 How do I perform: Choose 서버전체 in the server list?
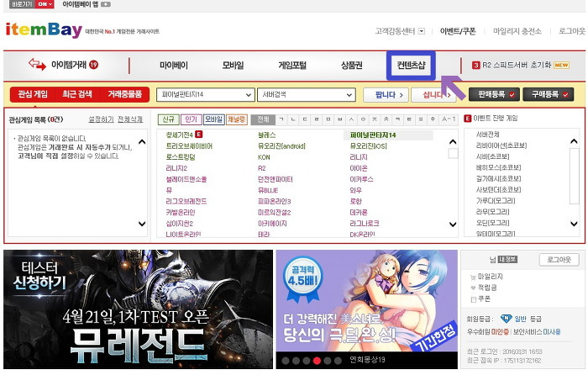click(487, 135)
